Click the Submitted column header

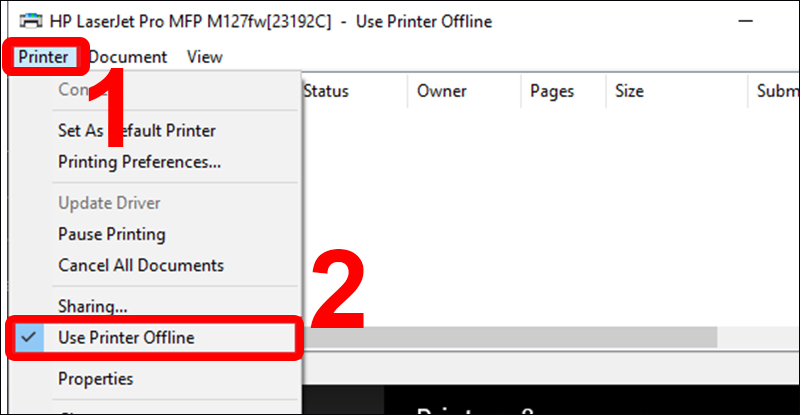pos(774,91)
